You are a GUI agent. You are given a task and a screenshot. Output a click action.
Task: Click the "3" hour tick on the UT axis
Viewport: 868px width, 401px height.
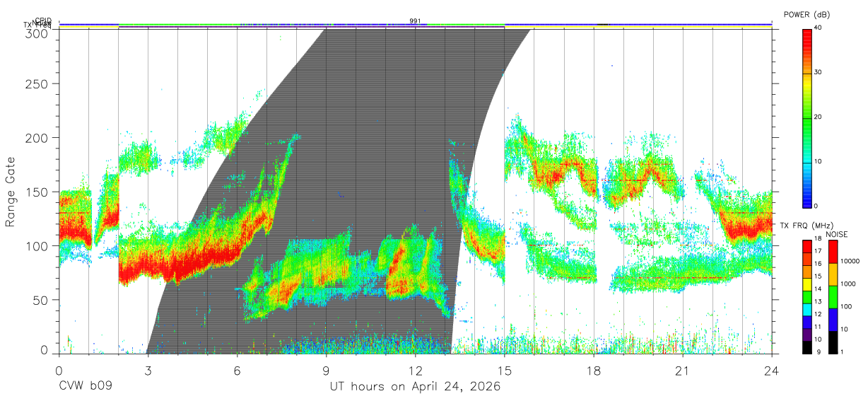point(148,371)
